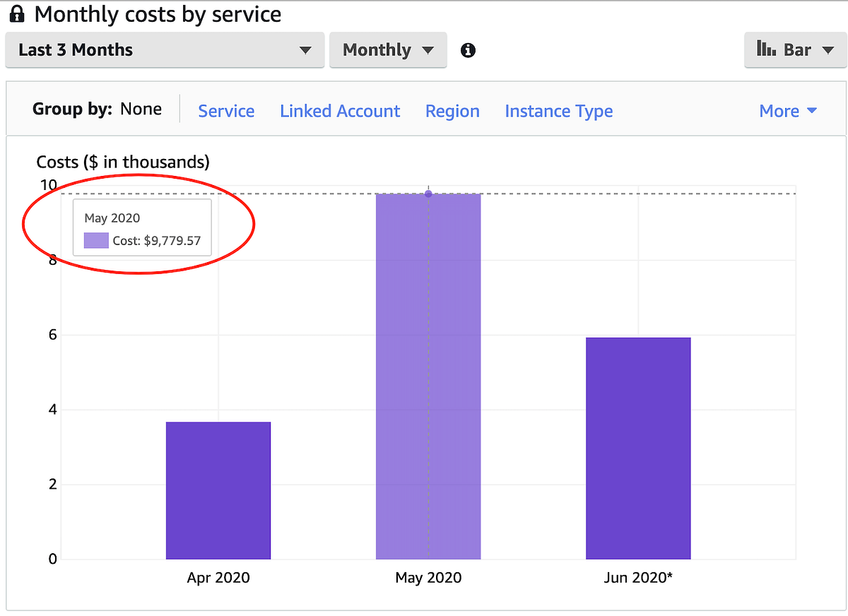The height and width of the screenshot is (616, 848).
Task: Click the lock icon beside the report title
Action: click(16, 13)
